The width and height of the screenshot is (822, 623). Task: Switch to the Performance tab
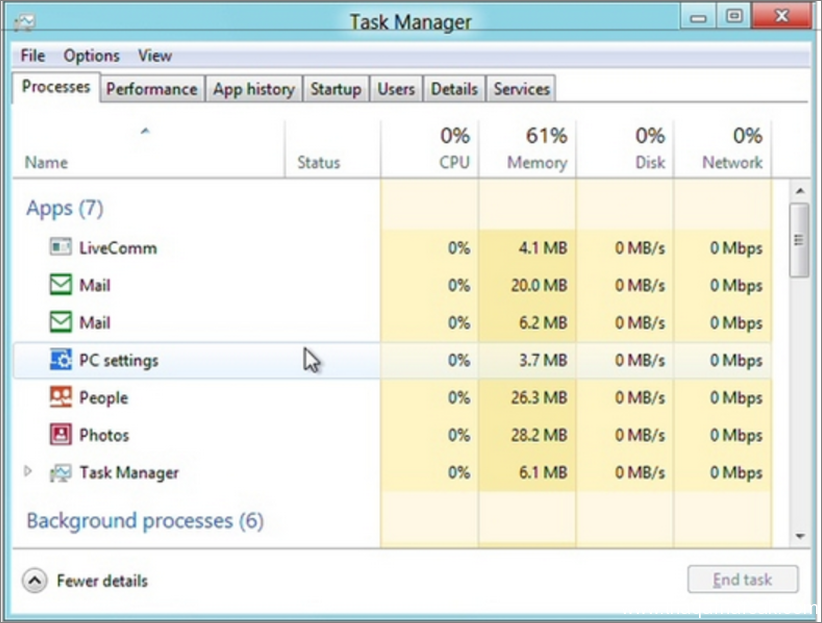click(152, 89)
